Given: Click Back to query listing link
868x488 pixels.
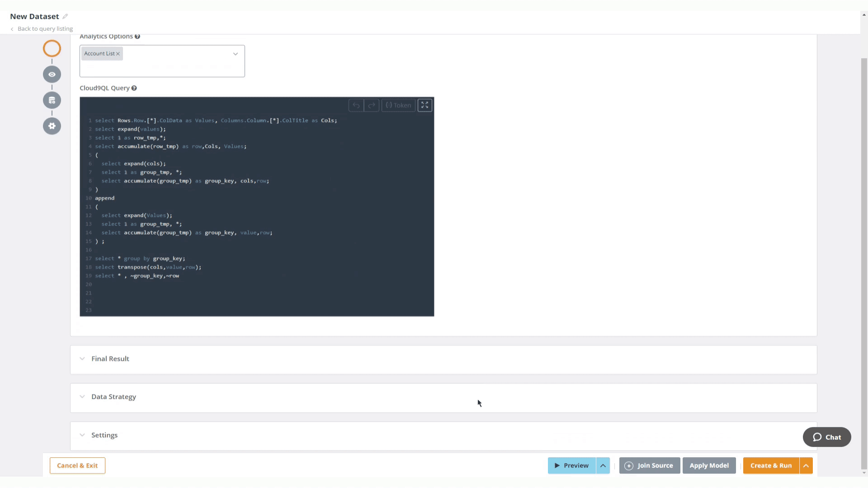Looking at the screenshot, I should pos(45,29).
